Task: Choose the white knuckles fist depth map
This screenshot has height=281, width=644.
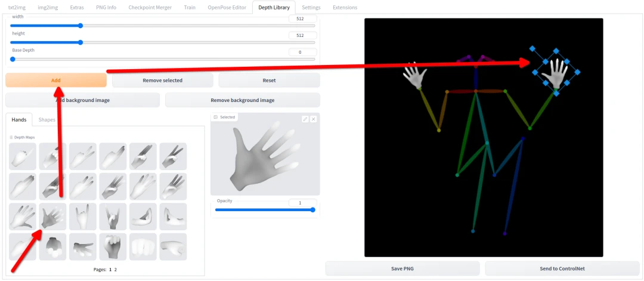Action: (x=143, y=246)
